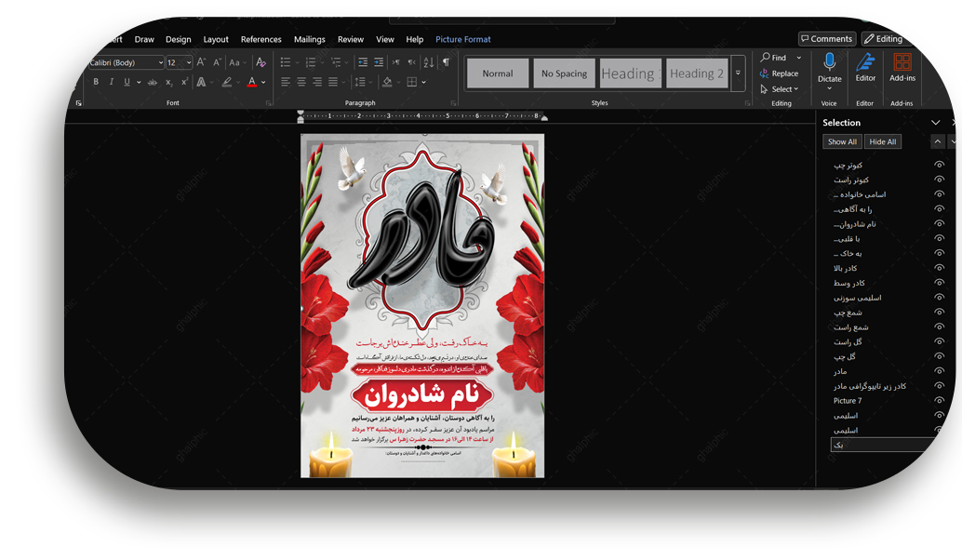The width and height of the screenshot is (962, 560).
Task: Center-align the paragraph text
Action: [301, 82]
